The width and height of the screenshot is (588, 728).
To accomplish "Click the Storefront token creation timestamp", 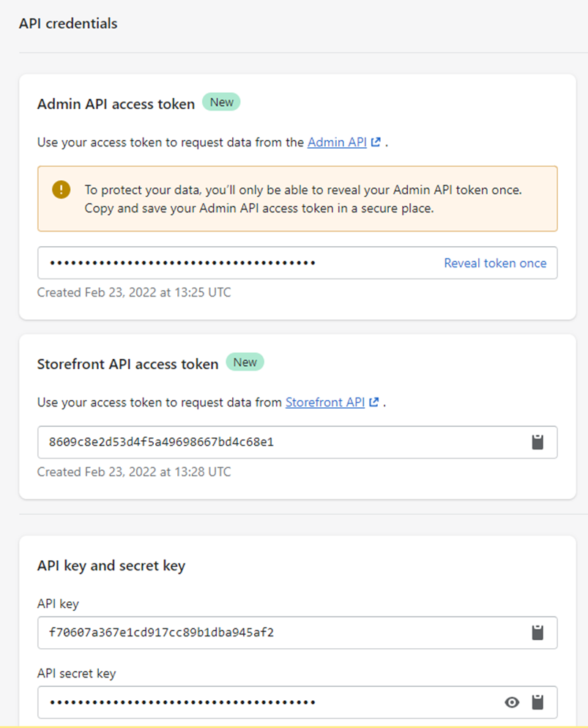I will 134,472.
